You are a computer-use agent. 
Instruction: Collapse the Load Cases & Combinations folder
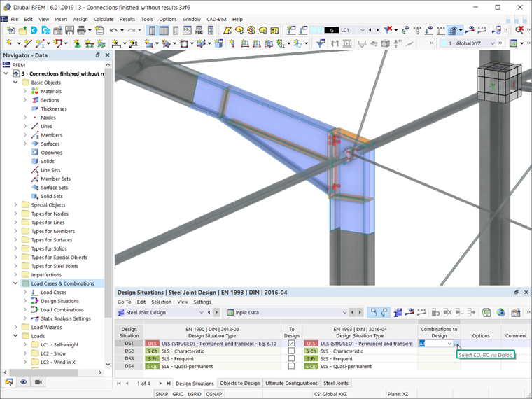15,283
